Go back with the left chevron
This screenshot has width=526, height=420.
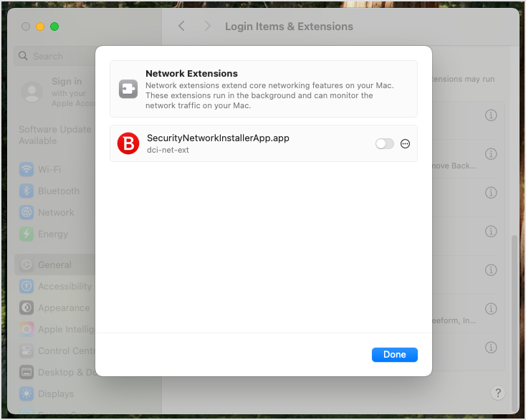[x=181, y=26]
